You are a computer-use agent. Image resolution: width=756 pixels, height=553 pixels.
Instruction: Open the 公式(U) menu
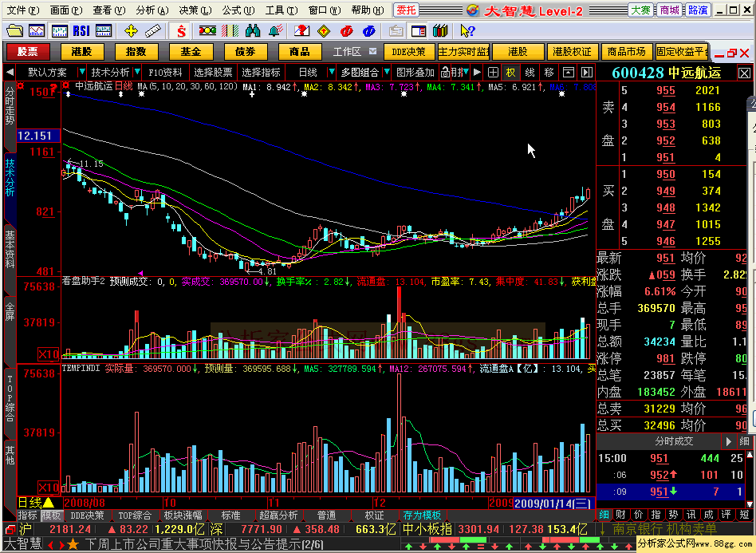[238, 10]
